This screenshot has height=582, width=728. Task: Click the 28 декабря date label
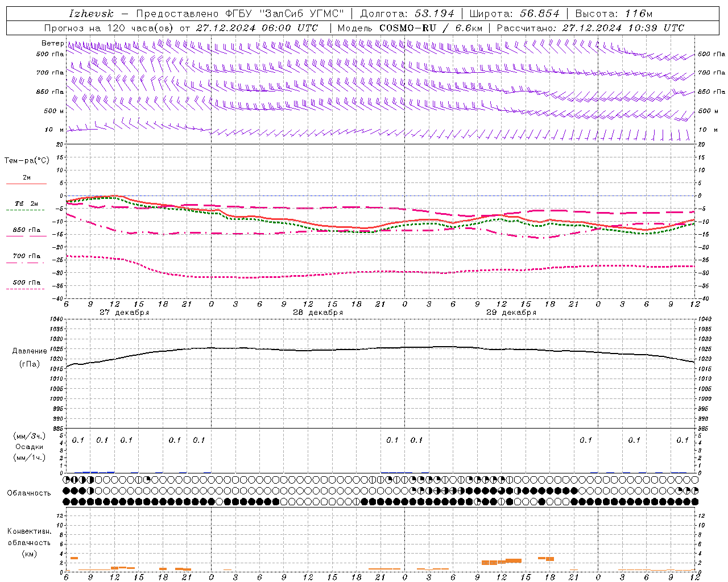(318, 313)
